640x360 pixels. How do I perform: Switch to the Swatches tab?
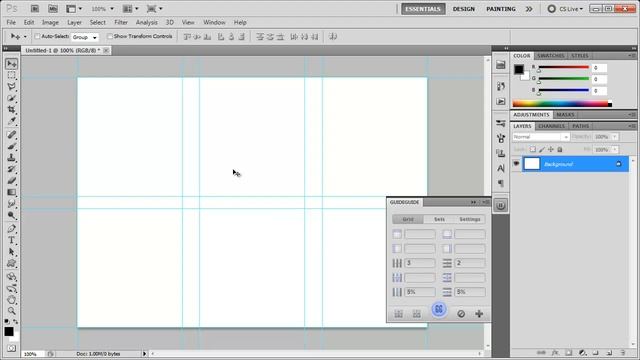click(x=550, y=56)
